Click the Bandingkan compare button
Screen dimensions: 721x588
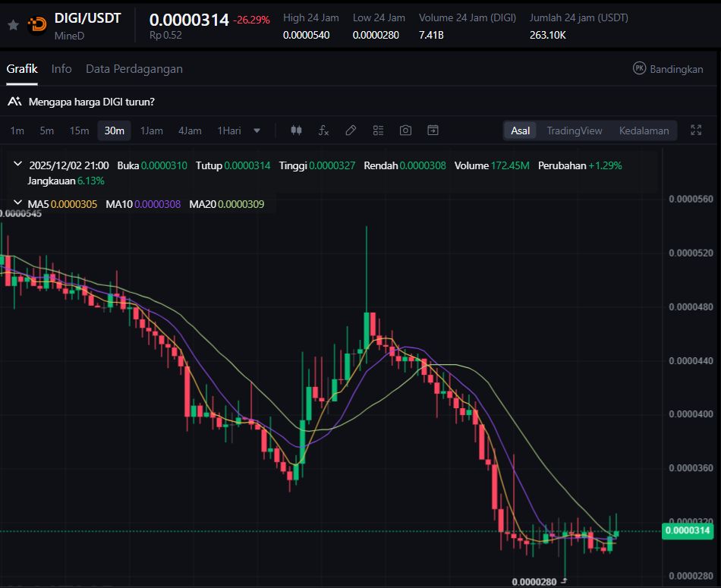[668, 69]
